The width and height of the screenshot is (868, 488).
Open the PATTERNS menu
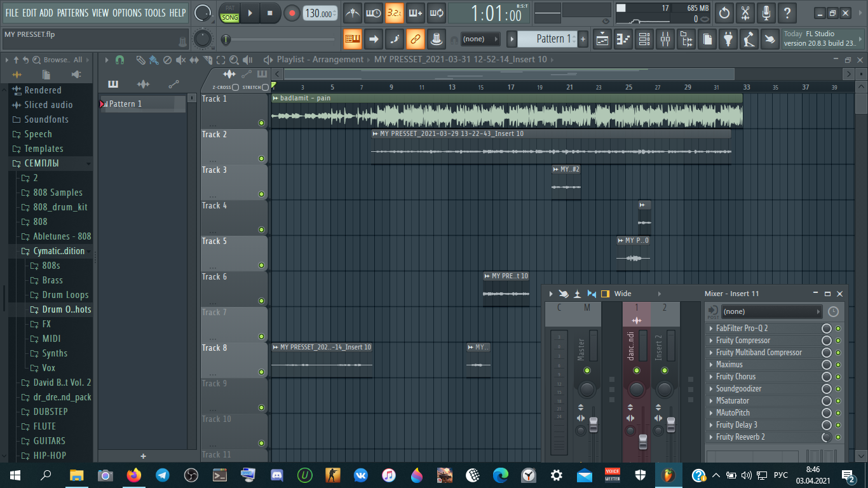tap(72, 13)
